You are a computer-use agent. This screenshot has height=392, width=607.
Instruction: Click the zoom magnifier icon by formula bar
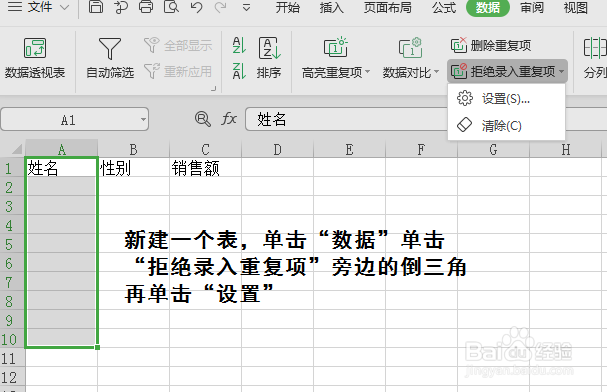(203, 119)
